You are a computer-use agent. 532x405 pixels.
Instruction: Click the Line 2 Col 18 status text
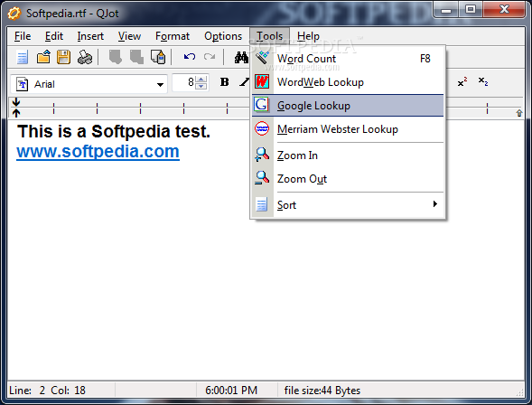coord(47,391)
